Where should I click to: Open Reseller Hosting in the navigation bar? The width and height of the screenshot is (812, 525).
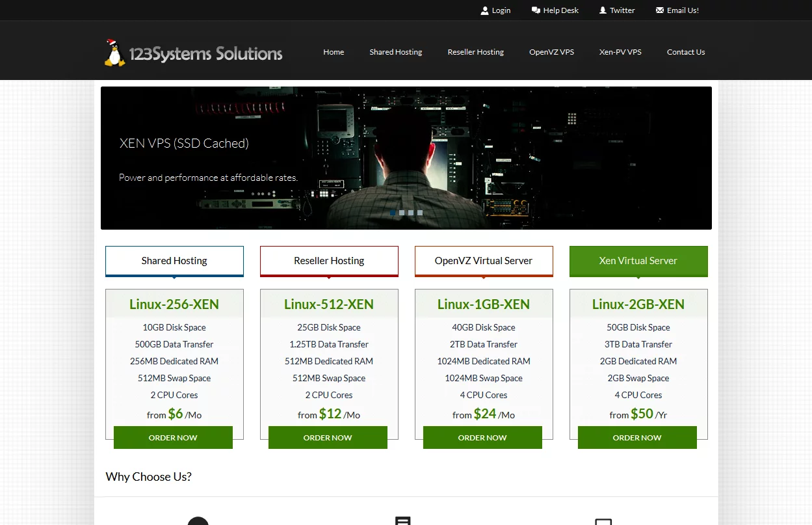(476, 52)
